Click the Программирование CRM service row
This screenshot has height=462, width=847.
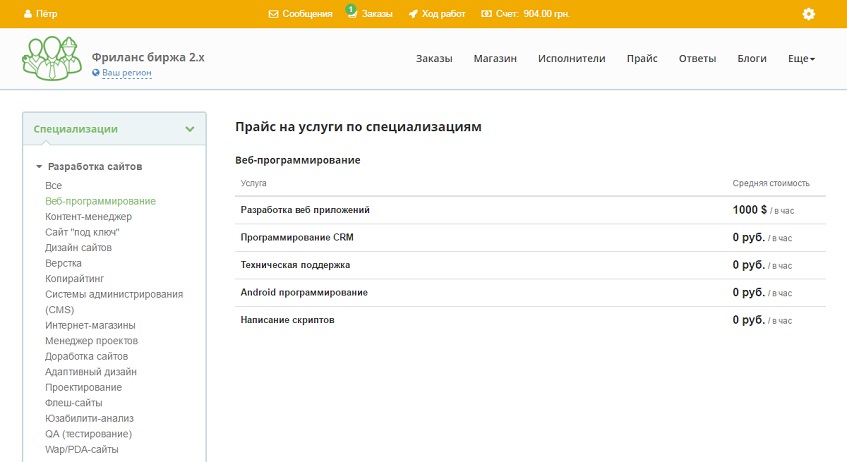pyautogui.click(x=530, y=238)
